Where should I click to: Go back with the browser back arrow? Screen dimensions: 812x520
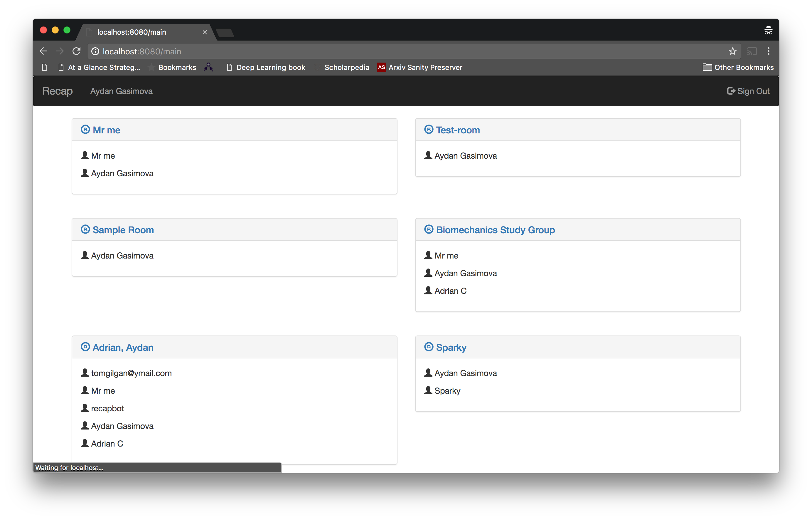coord(43,51)
